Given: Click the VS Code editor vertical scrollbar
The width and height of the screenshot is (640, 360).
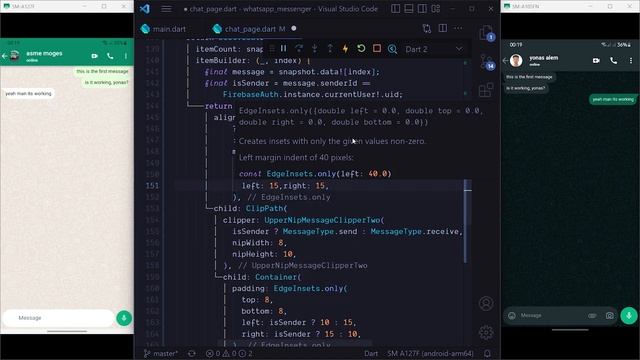Looking at the screenshot, I should click(468, 221).
